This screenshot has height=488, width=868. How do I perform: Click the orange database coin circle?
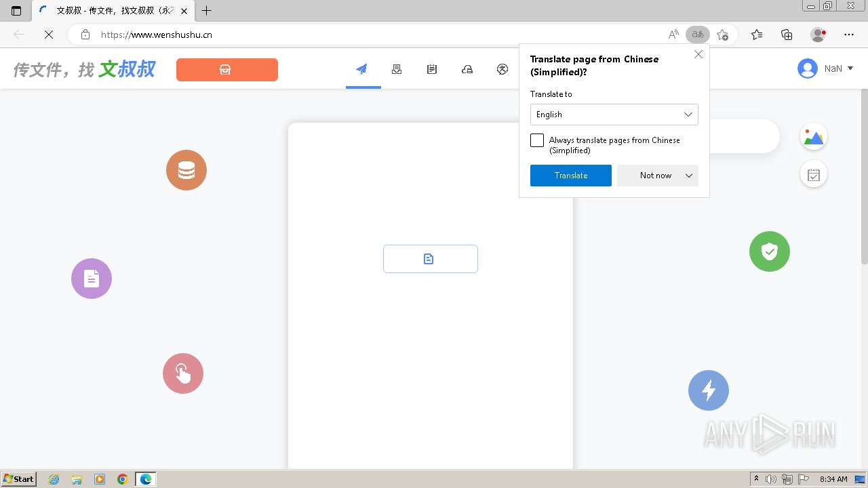click(x=186, y=170)
